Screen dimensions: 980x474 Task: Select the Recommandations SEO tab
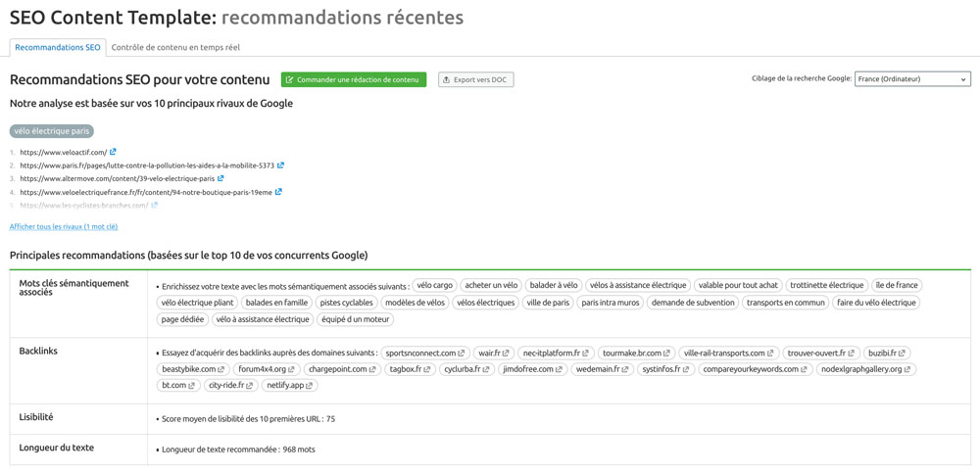coord(58,47)
